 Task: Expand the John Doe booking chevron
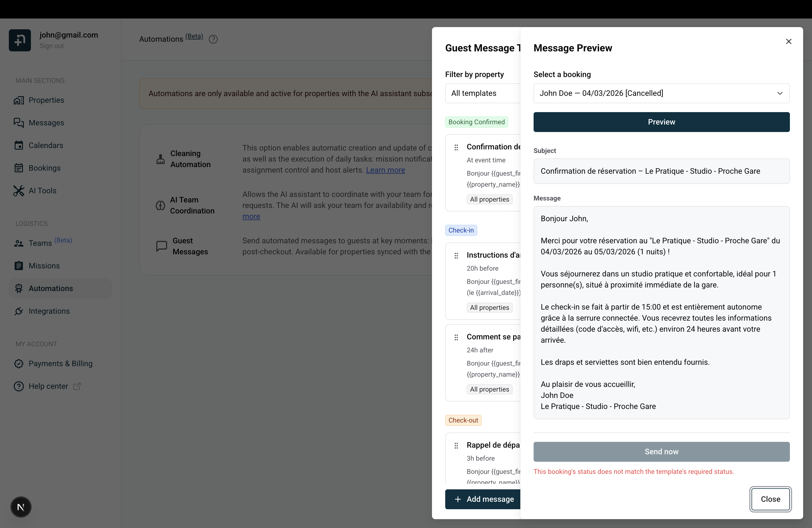780,93
